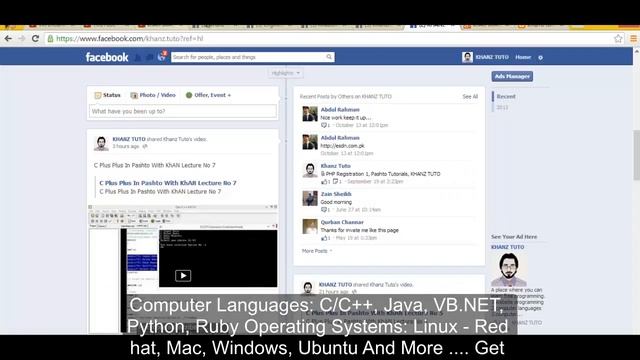Screen dimensions: 640x360
Task: Select the Status tab in the composer
Action: pyautogui.click(x=107, y=95)
